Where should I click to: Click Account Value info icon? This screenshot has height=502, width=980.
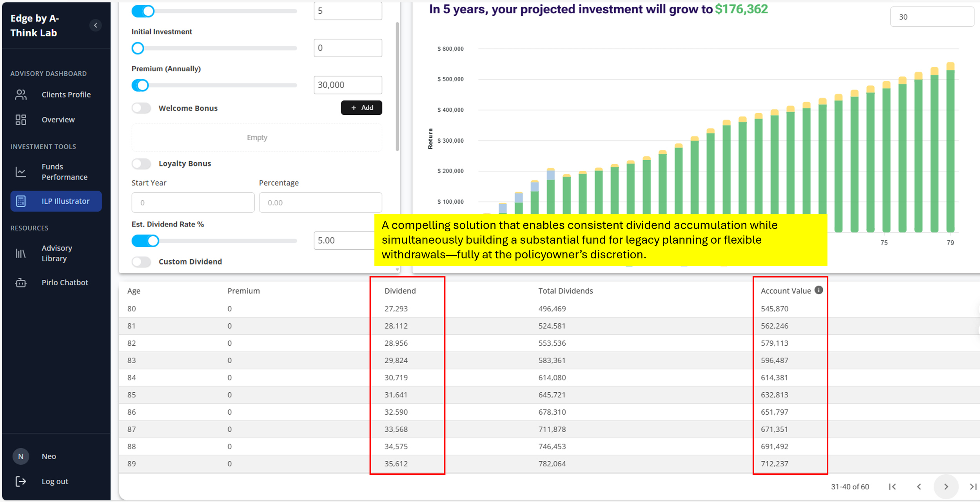coord(818,290)
